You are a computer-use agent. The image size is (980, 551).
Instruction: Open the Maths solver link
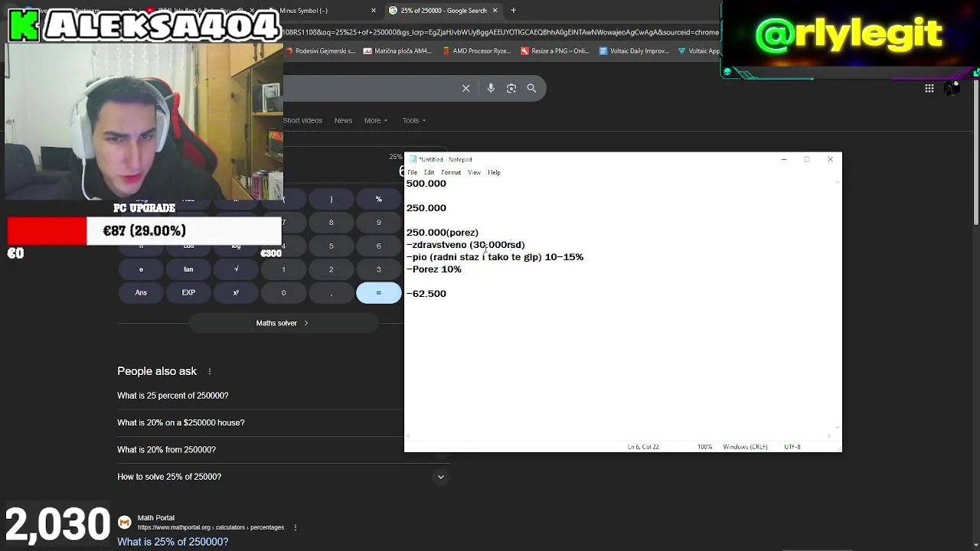click(283, 323)
